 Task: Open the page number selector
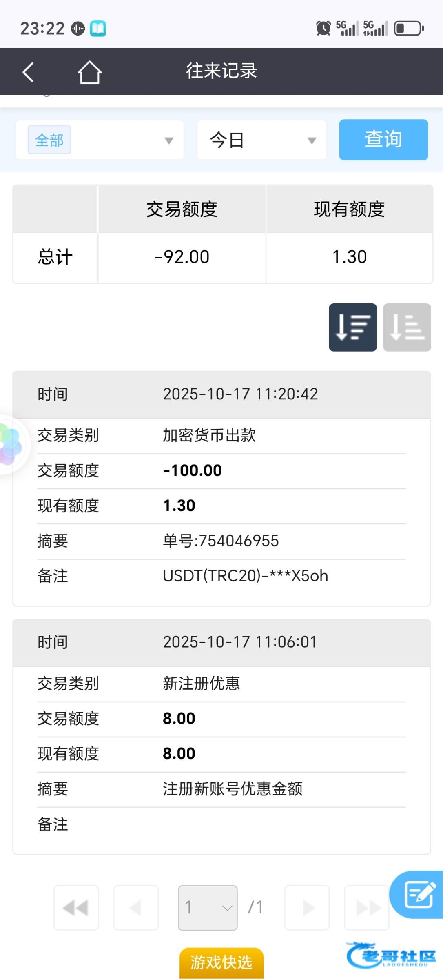pos(208,907)
